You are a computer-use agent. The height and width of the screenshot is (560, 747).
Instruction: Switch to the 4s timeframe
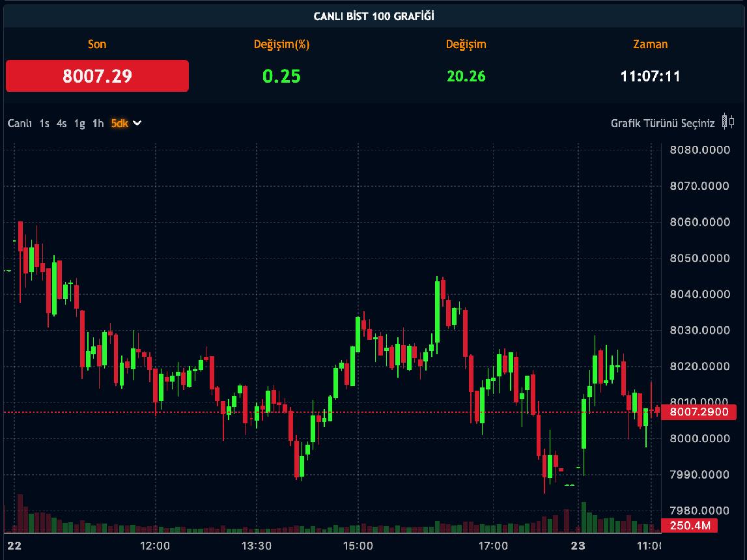tap(62, 123)
